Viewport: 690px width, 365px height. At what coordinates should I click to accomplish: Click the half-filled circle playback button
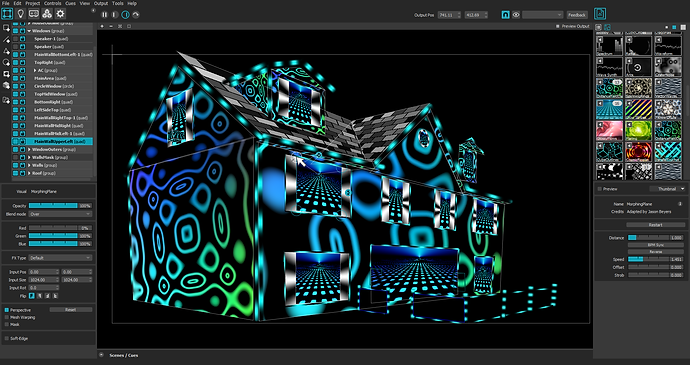pyautogui.click(x=114, y=15)
